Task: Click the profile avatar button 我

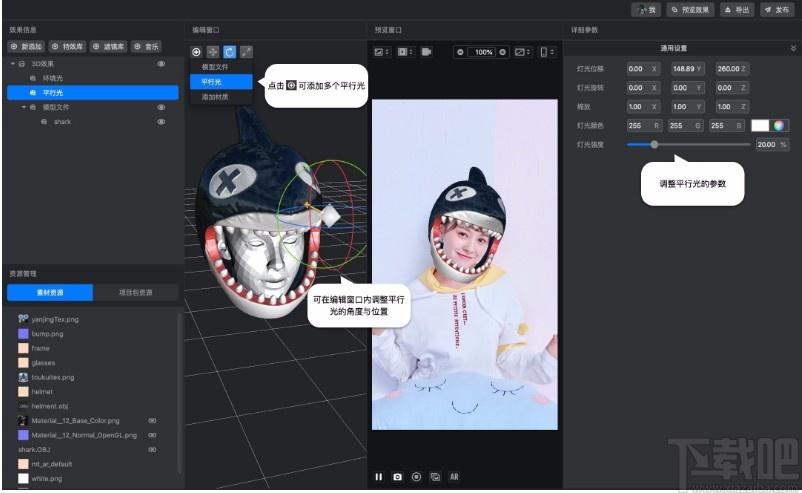Action: pos(646,10)
